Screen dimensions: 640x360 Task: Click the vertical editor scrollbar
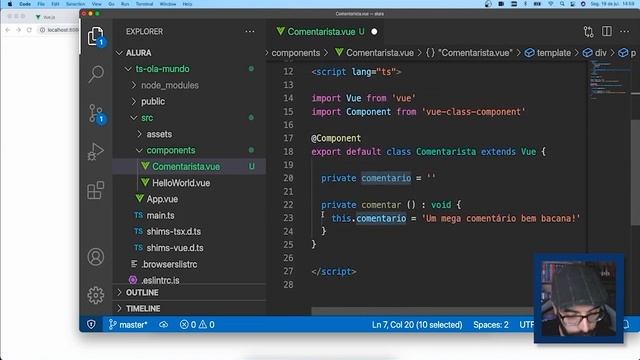coord(636,173)
